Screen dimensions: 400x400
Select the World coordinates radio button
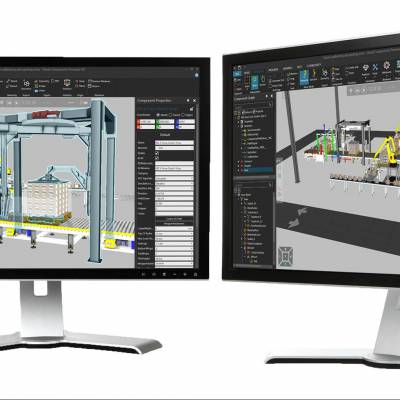pos(158,115)
